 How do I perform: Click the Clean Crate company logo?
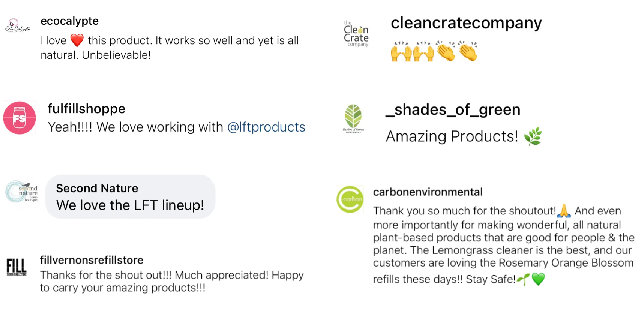click(356, 34)
